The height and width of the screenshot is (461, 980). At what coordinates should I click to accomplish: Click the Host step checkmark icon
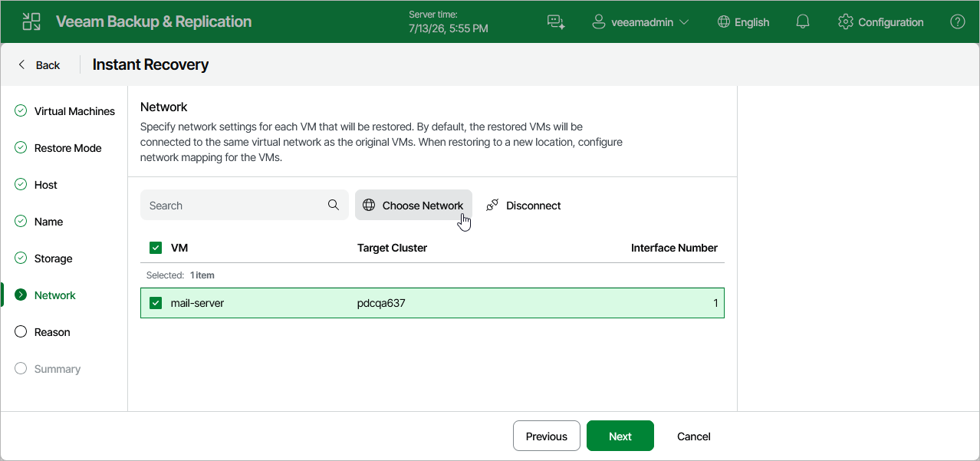pos(21,184)
